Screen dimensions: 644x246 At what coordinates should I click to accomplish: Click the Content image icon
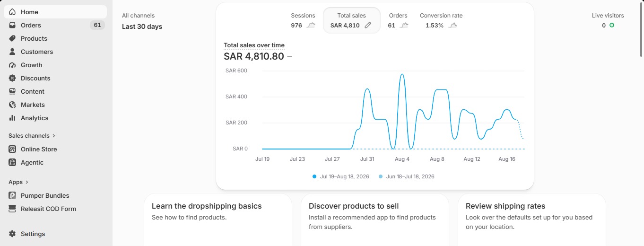pos(12,91)
